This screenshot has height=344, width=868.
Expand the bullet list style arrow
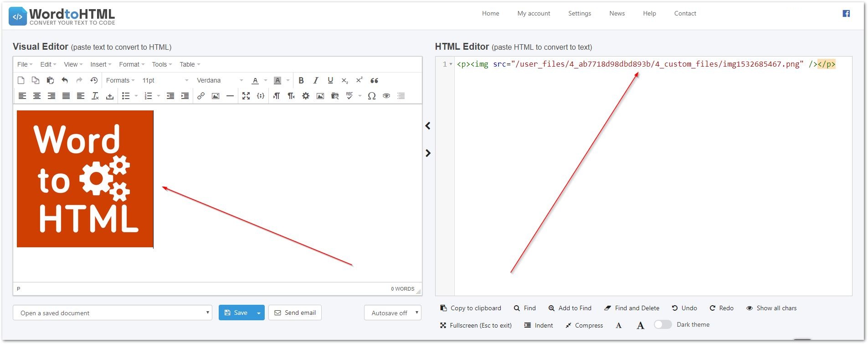point(136,96)
